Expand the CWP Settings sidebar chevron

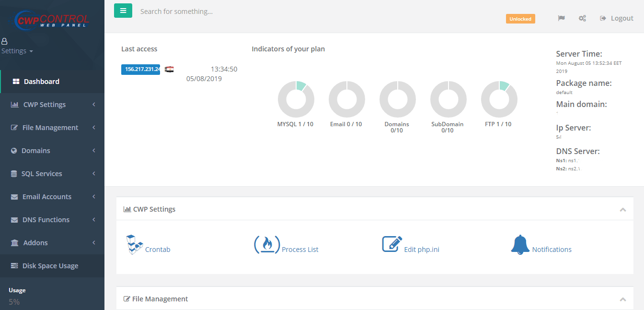(x=94, y=105)
